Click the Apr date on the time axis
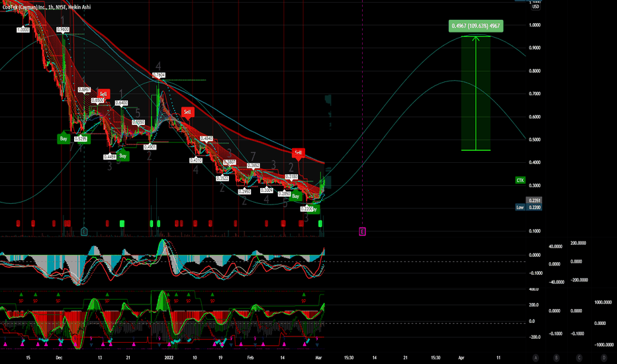This screenshot has height=364, width=617. (x=461, y=357)
